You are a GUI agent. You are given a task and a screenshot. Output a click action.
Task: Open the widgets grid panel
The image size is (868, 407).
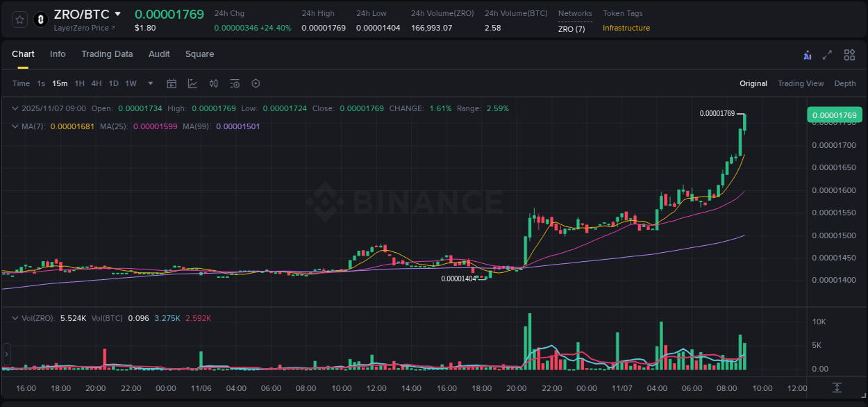[849, 54]
